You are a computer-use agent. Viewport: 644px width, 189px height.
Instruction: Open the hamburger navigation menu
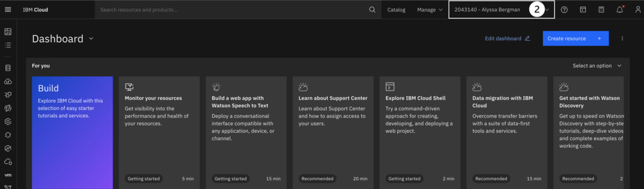click(x=8, y=9)
